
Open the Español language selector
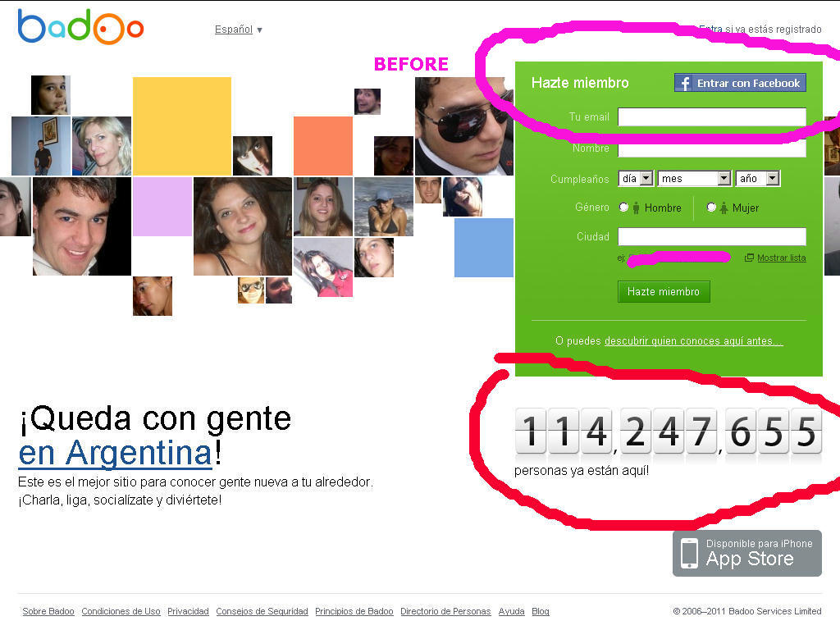[239, 30]
